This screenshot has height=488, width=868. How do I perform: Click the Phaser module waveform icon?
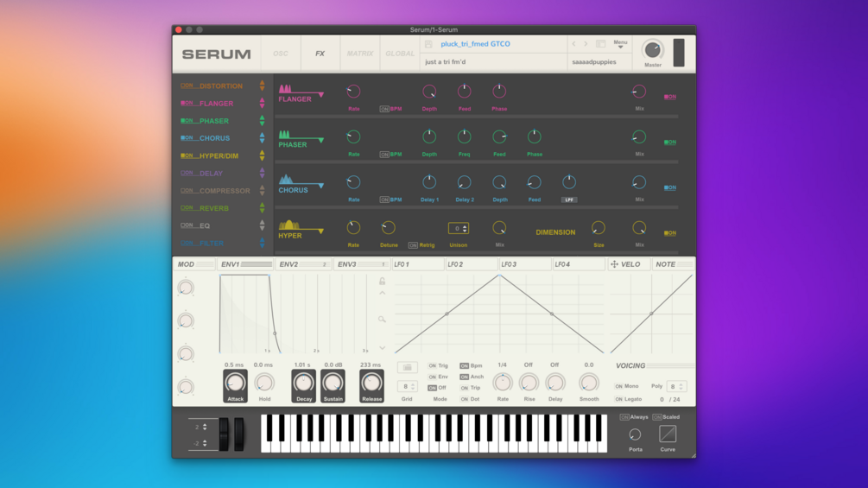[284, 135]
